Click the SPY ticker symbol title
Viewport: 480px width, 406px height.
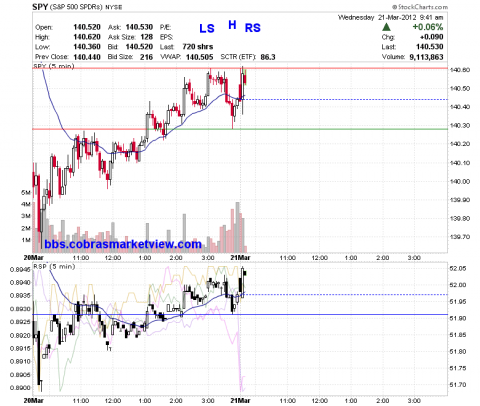tap(40, 7)
